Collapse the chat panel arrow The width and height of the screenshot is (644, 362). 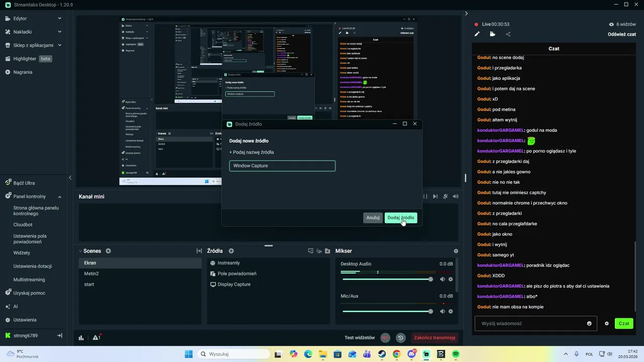(x=466, y=14)
